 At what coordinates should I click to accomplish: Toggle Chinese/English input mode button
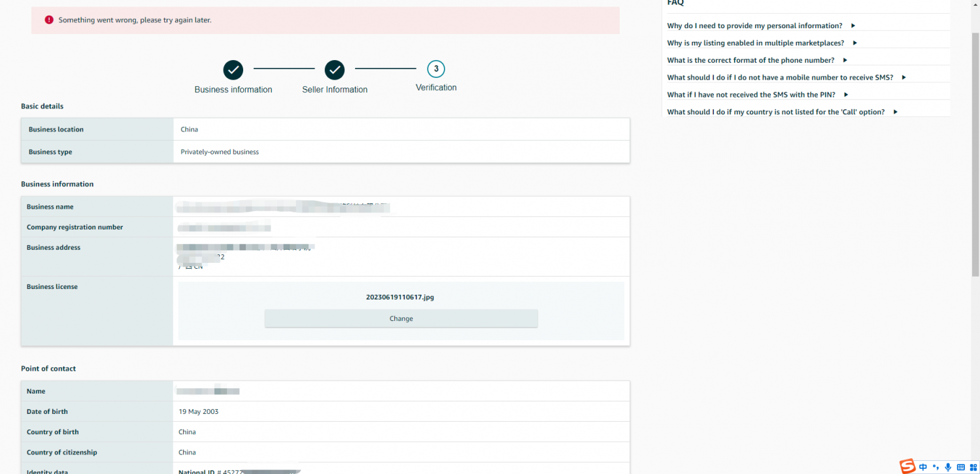pos(923,467)
